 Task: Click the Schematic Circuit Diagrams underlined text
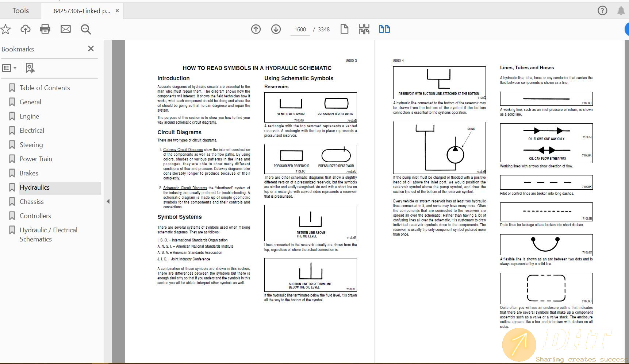185,188
